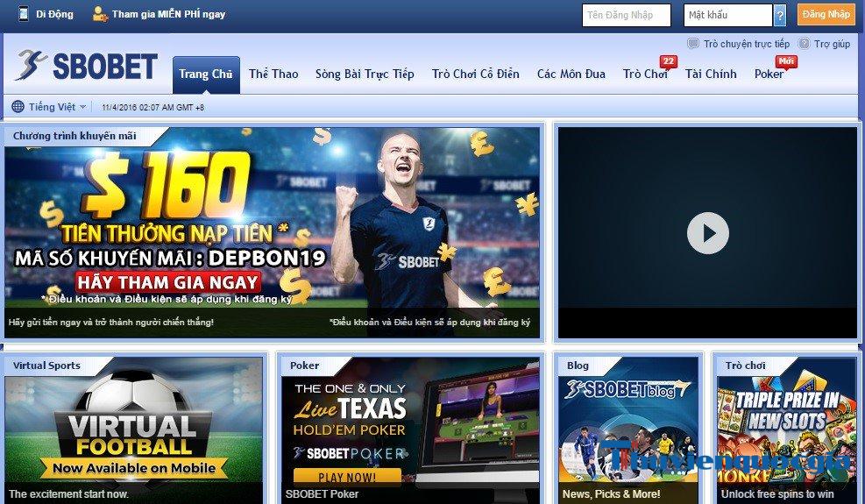The width and height of the screenshot is (865, 504).
Task: Click the Trợ giúp help icon
Action: click(x=805, y=44)
